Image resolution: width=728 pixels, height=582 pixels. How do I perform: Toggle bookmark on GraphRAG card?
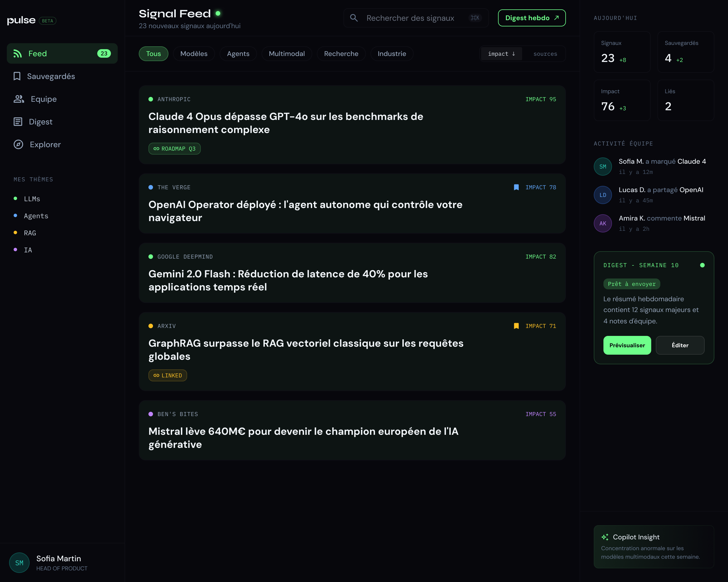click(x=516, y=326)
